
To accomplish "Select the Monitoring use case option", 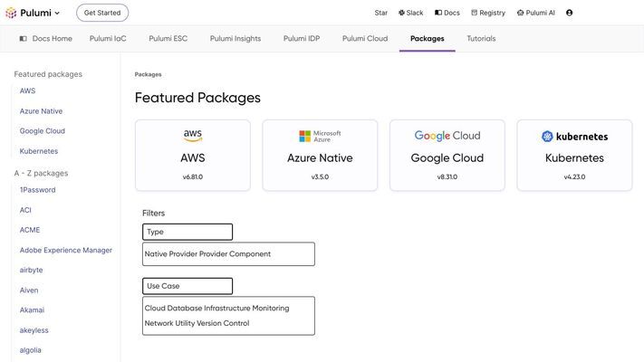I will click(x=271, y=309).
